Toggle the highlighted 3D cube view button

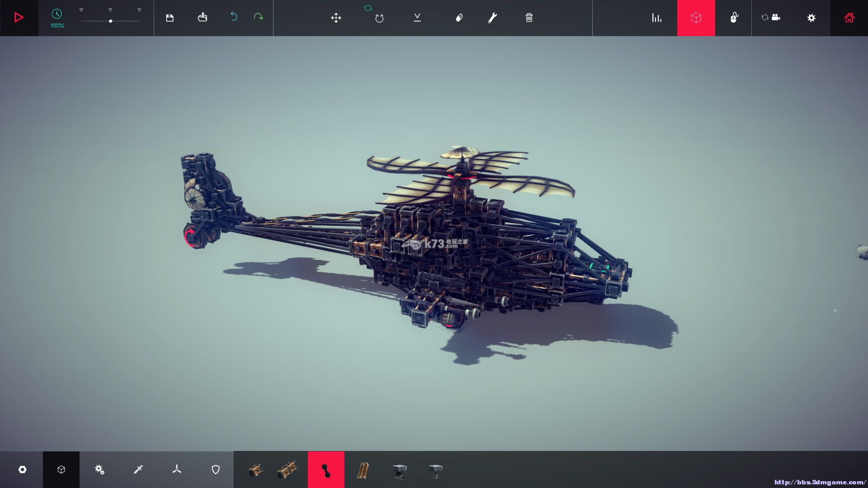tap(696, 18)
